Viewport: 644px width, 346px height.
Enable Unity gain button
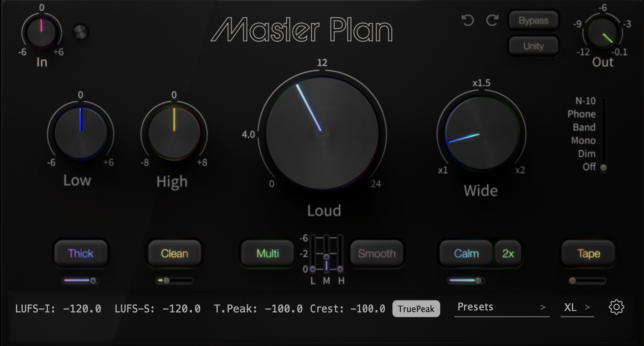(x=534, y=46)
